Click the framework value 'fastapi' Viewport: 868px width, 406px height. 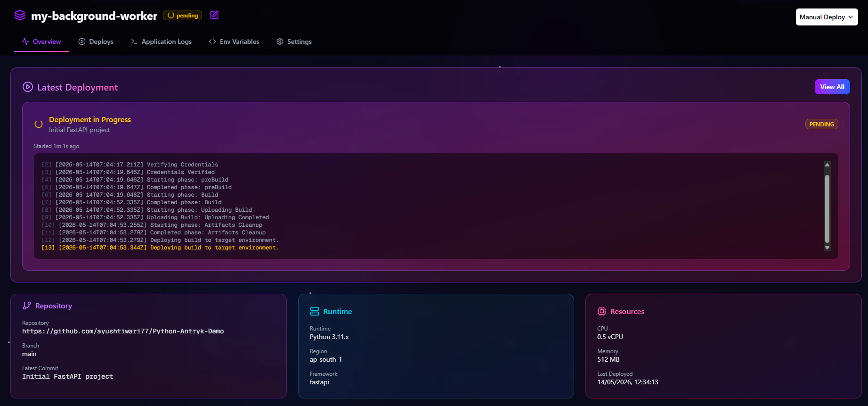click(x=319, y=382)
